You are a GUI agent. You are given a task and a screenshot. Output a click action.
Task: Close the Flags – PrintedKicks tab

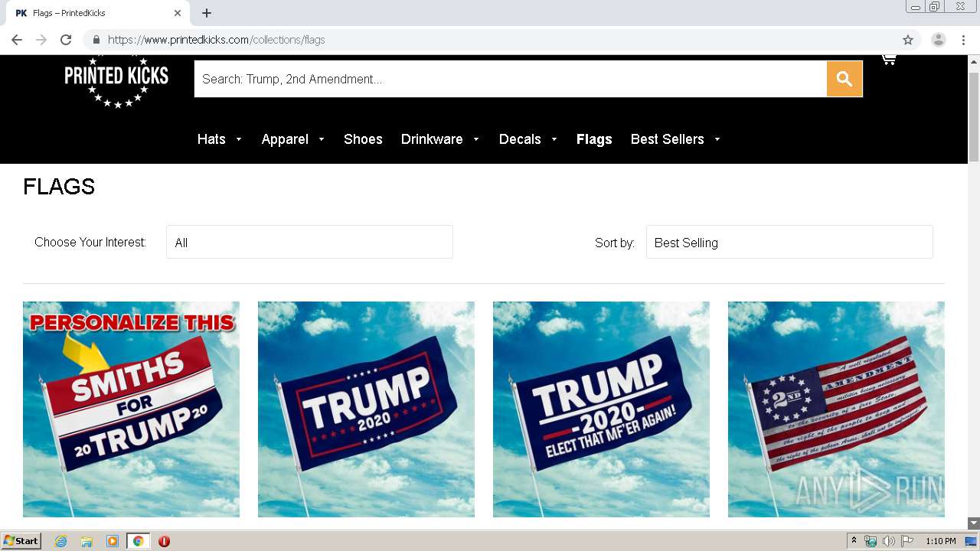(x=178, y=13)
